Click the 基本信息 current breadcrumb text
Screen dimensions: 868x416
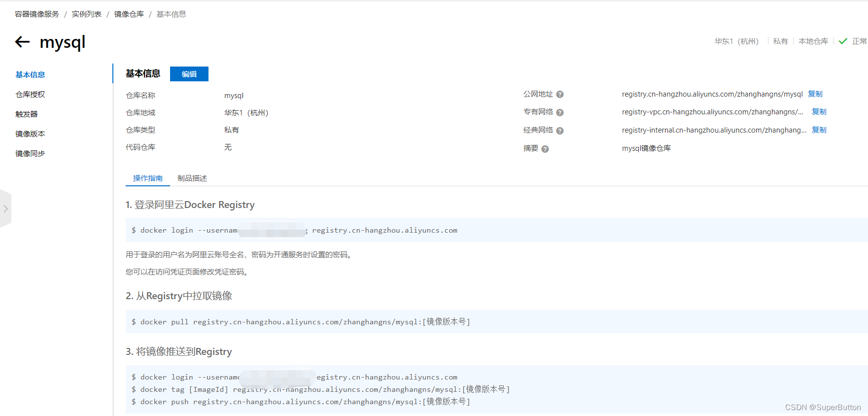(172, 14)
